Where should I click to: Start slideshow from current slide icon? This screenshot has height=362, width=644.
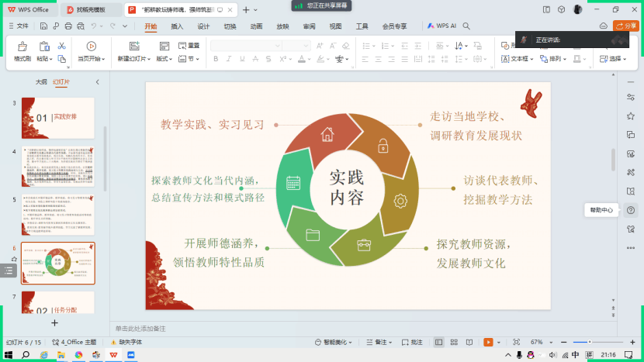91,47
